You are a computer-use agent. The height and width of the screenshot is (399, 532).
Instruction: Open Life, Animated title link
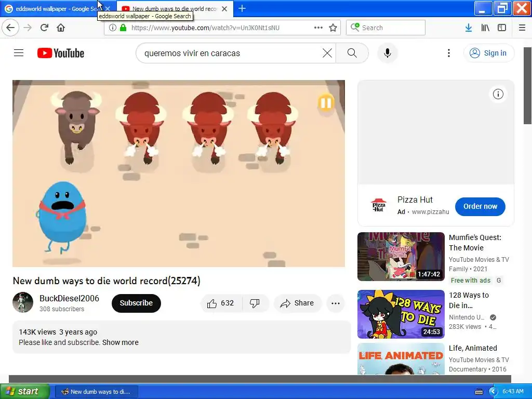473,348
